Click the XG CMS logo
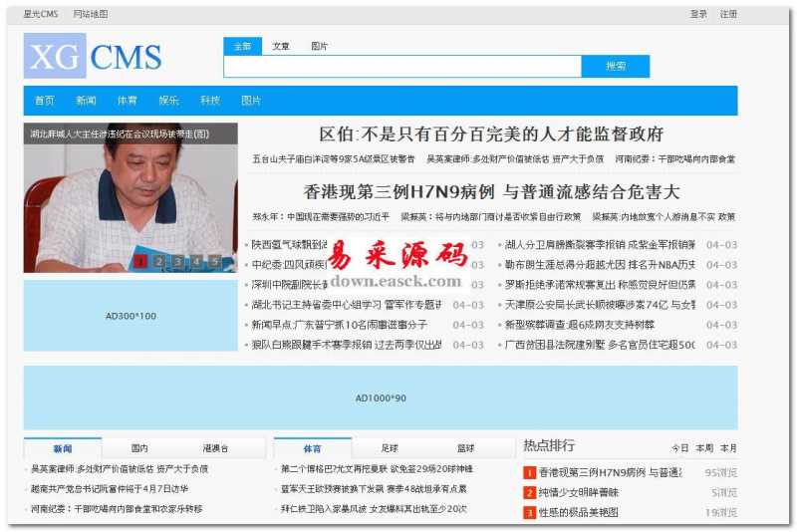797x532 pixels. click(92, 57)
